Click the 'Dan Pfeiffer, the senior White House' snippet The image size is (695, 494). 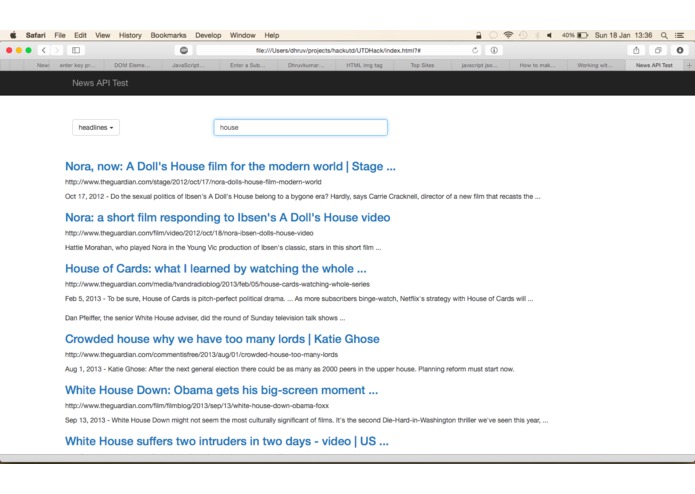205,318
